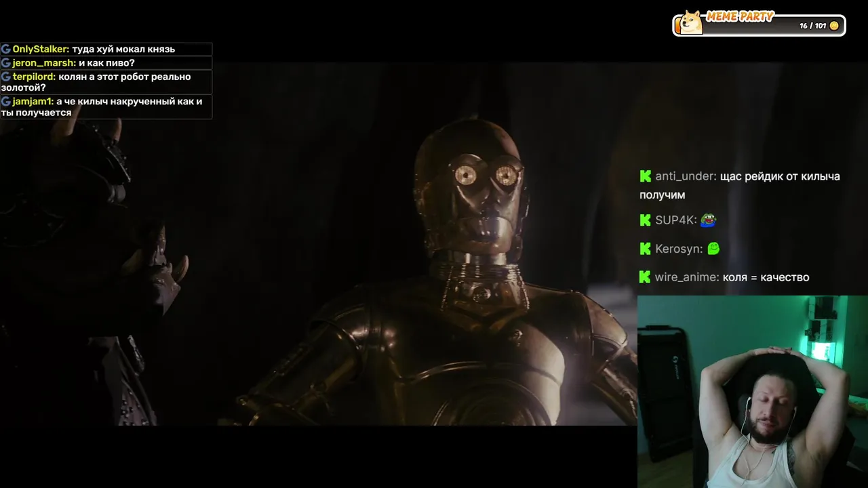Click the jamjam1 username
The width and height of the screenshot is (868, 488).
tap(33, 102)
